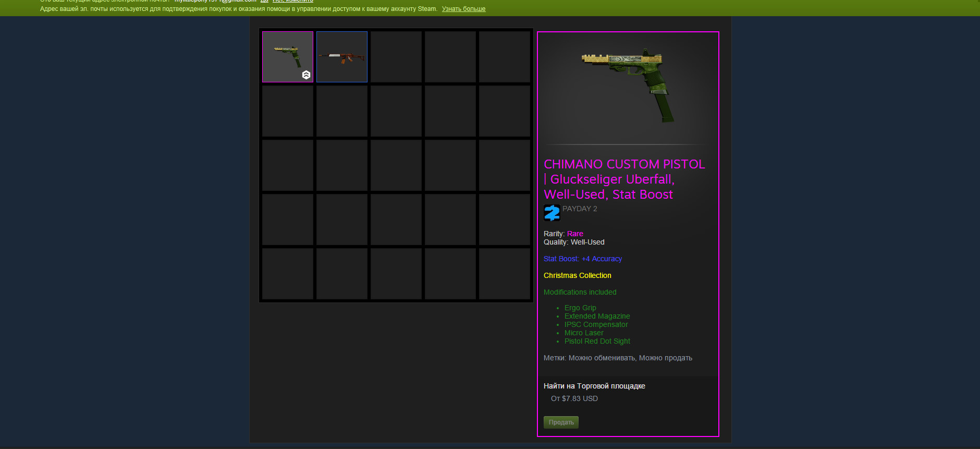Open 'Узнать больше' link in green banner

point(463,9)
